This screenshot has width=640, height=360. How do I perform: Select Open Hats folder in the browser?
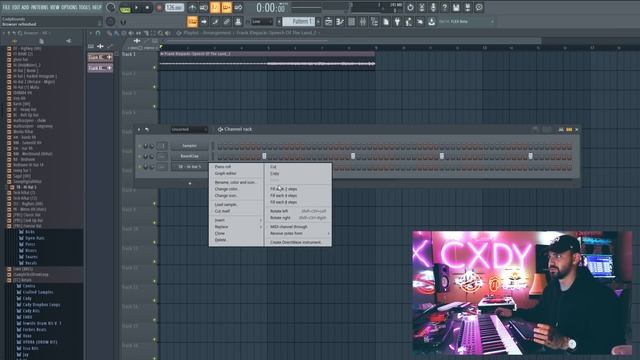pyautogui.click(x=35, y=238)
